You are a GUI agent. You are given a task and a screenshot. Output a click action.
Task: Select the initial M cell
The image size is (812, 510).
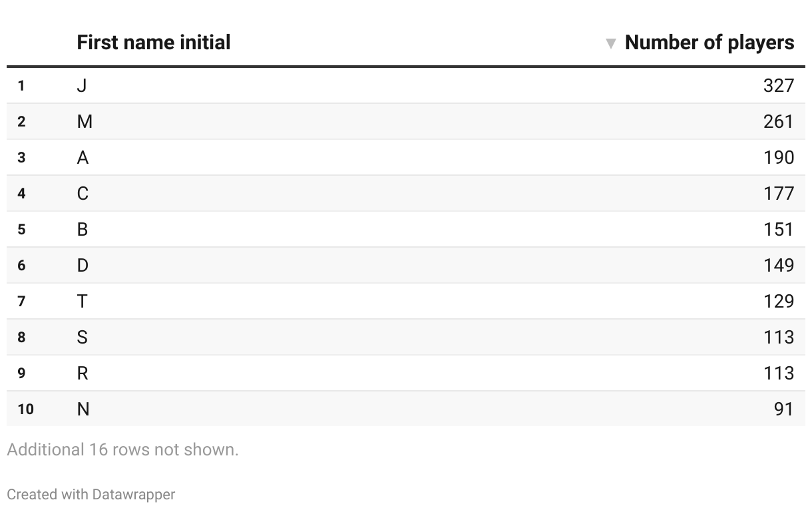[85, 121]
